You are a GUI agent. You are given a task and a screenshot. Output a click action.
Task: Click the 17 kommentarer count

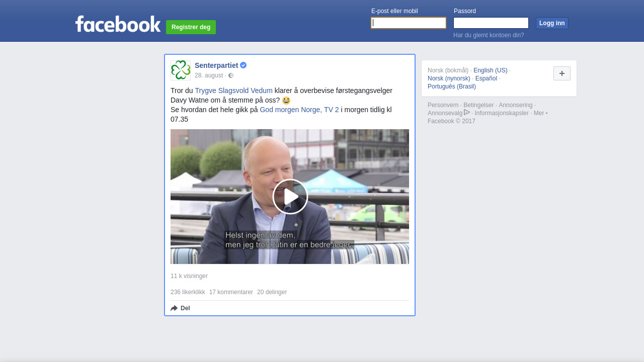pos(231,292)
